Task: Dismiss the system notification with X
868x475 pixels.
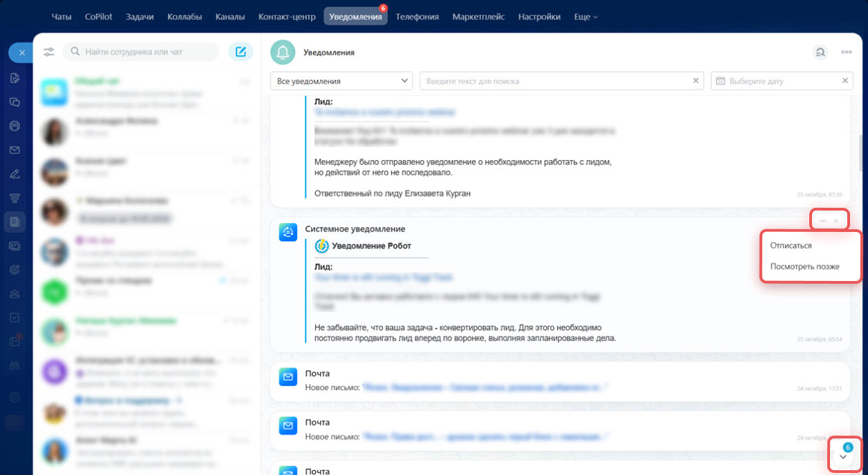Action: click(836, 221)
